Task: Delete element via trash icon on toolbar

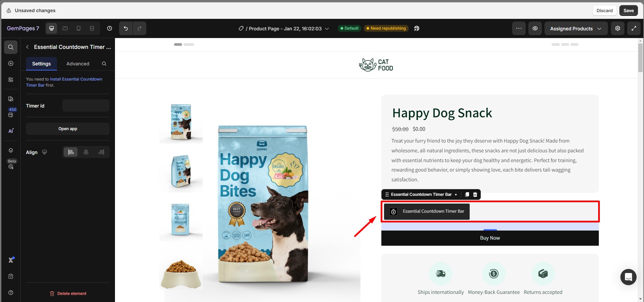Action: 475,194
